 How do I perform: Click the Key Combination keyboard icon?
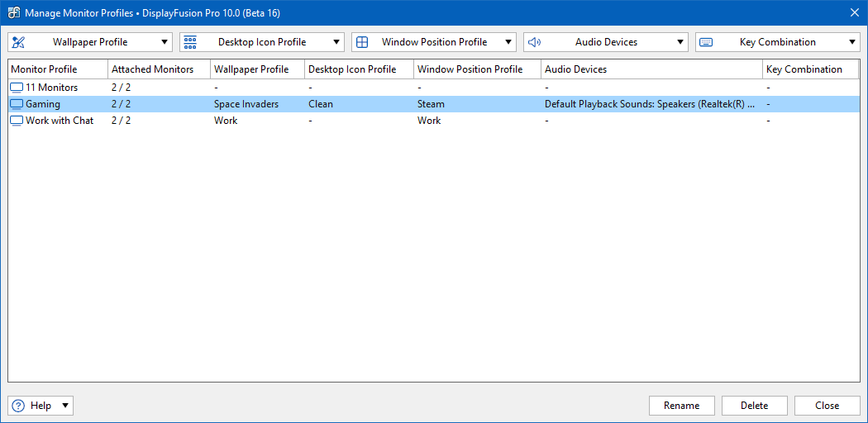tap(706, 42)
